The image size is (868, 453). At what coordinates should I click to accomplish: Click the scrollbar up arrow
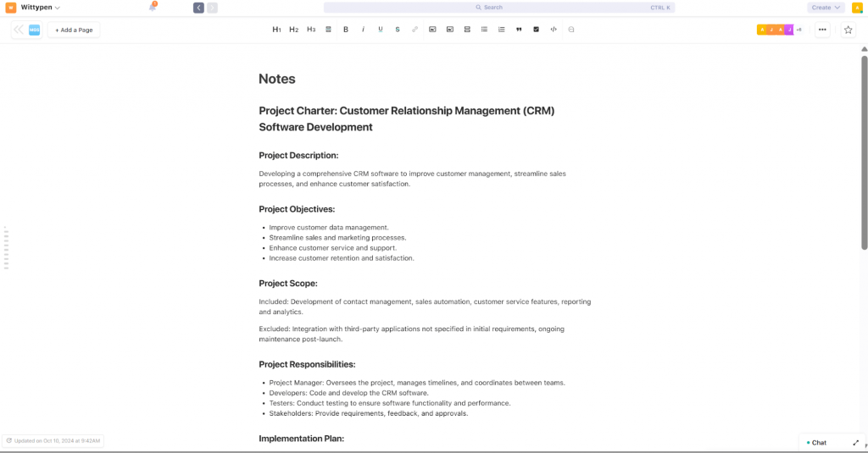click(x=864, y=49)
